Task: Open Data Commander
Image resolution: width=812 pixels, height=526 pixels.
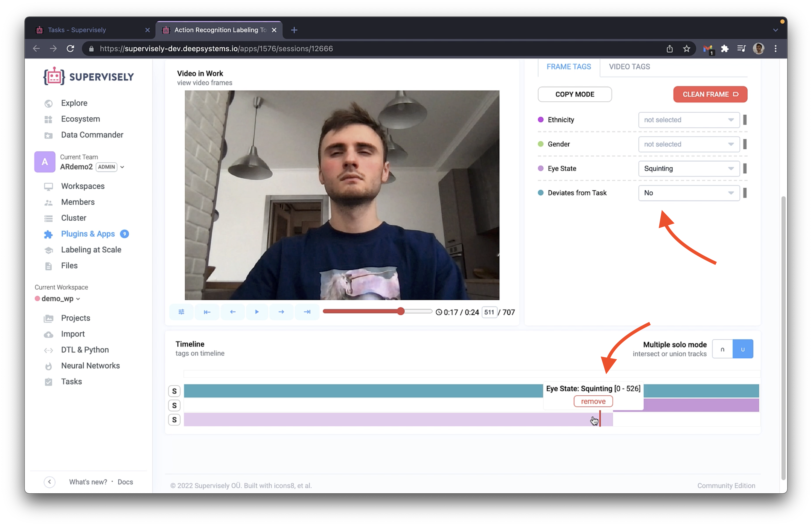Action: point(92,135)
